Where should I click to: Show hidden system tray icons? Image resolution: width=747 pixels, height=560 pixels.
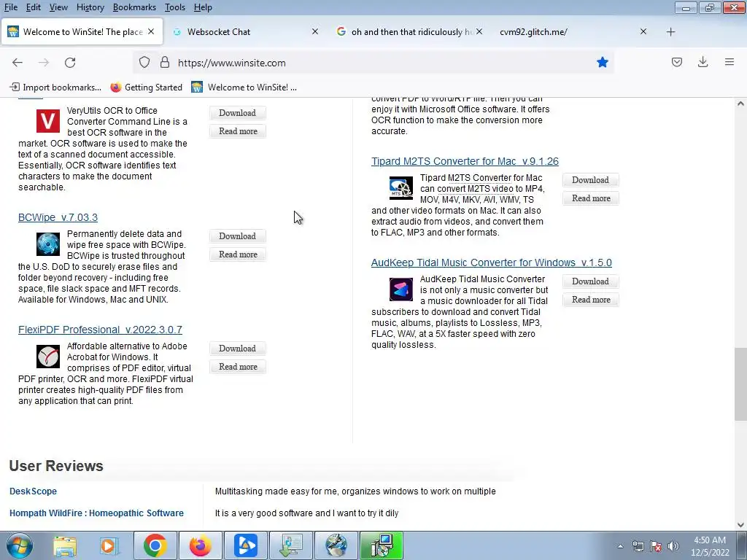coord(620,546)
